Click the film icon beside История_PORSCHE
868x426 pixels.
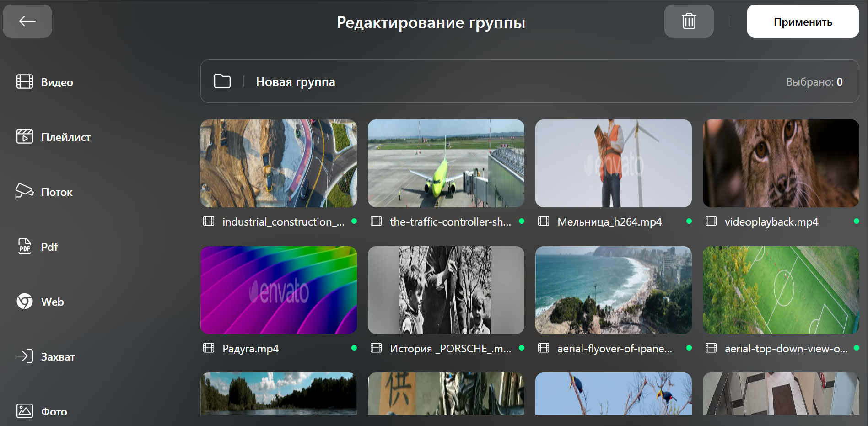(376, 348)
